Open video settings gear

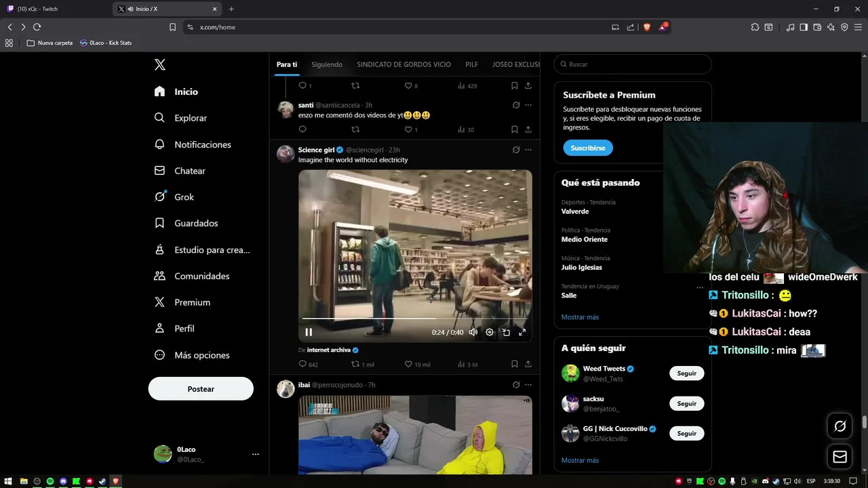click(490, 332)
